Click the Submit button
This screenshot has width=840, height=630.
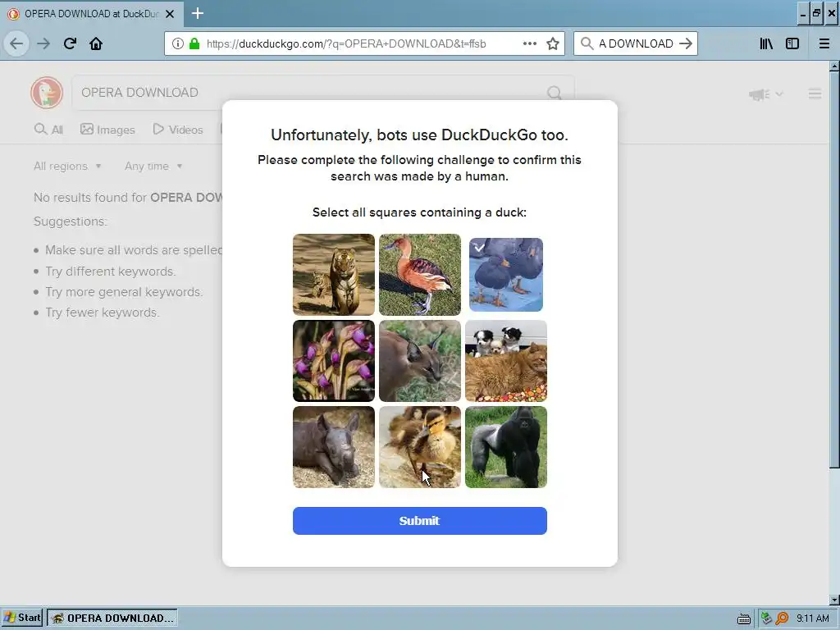pyautogui.click(x=420, y=521)
